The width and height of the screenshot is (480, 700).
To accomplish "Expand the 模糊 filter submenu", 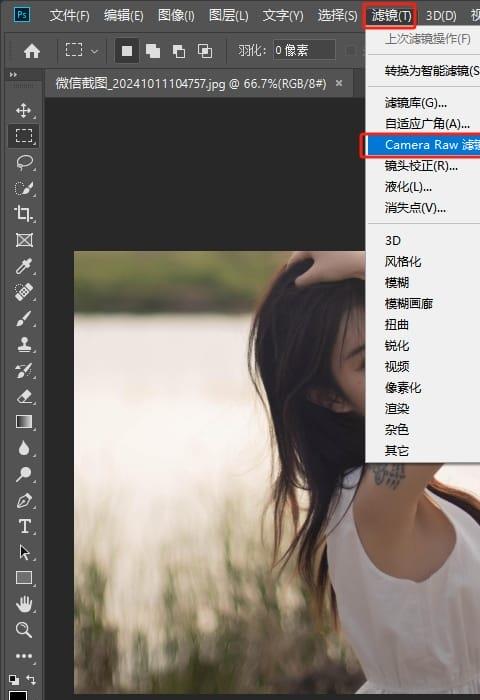I will coord(422,283).
